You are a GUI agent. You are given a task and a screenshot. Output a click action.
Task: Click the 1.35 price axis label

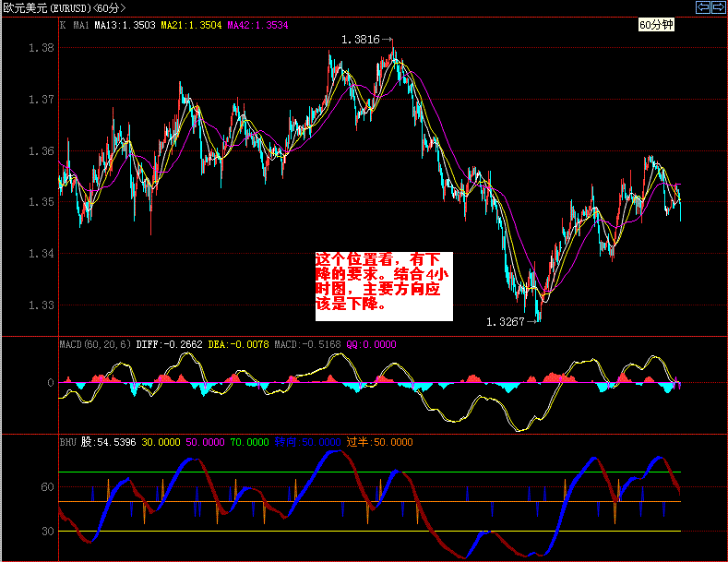click(41, 201)
